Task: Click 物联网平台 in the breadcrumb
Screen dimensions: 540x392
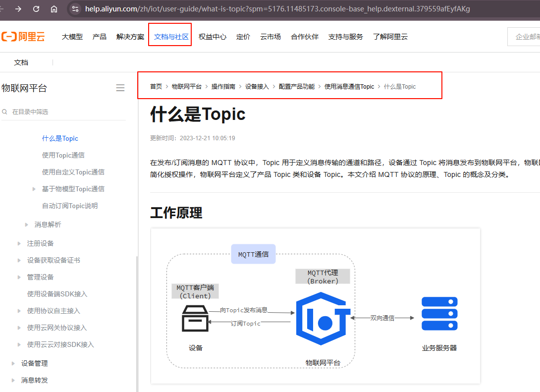Action: [187, 86]
